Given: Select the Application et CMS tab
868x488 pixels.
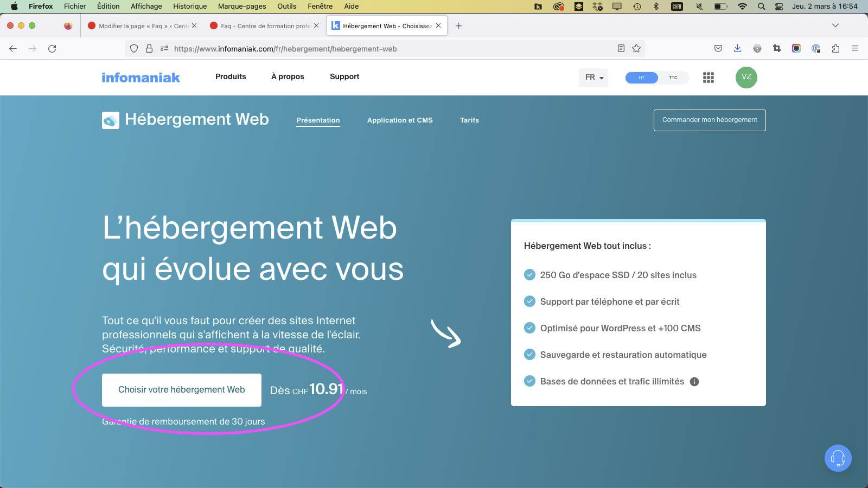Looking at the screenshot, I should 400,120.
